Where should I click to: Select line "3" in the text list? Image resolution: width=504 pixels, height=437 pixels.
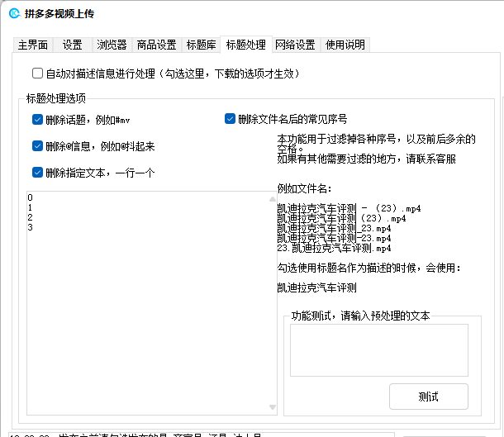tap(30, 227)
